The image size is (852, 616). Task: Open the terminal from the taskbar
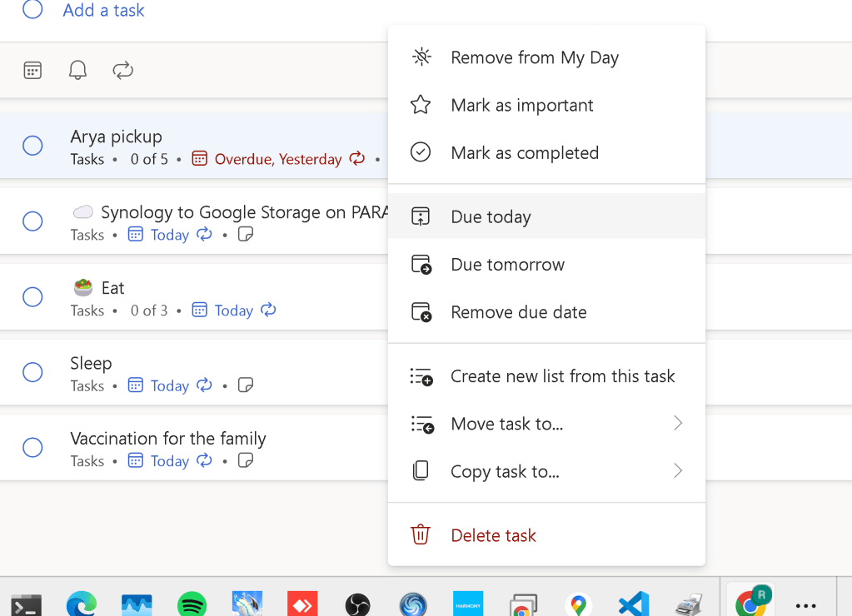pos(26,604)
